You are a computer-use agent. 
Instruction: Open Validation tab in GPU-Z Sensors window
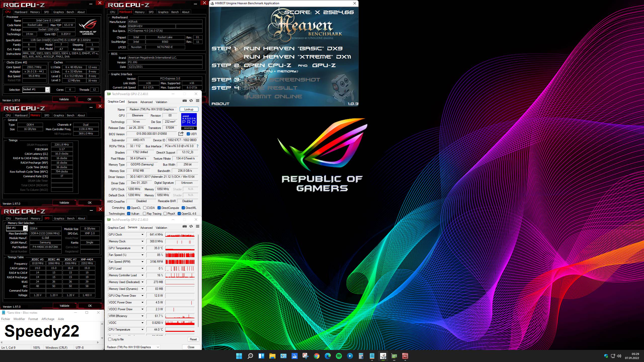tap(161, 228)
